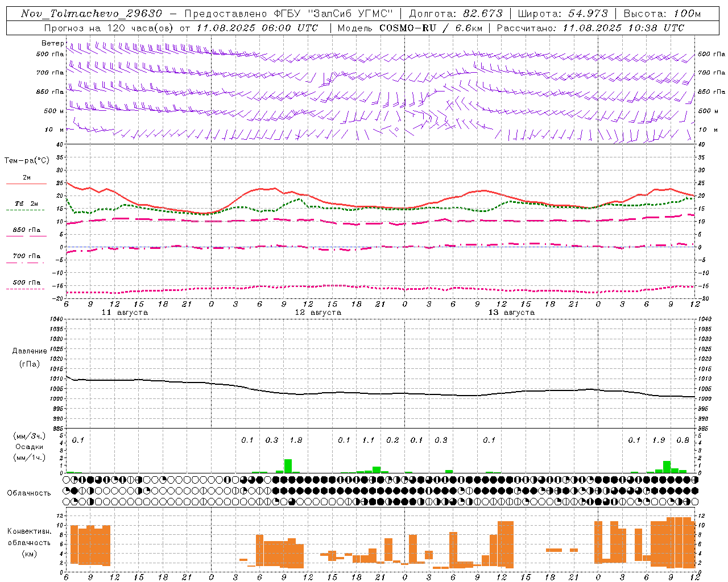Select the "Модель COSMO-RU / 6.6км" model text
This screenshot has width=728, height=582.
pos(409,28)
